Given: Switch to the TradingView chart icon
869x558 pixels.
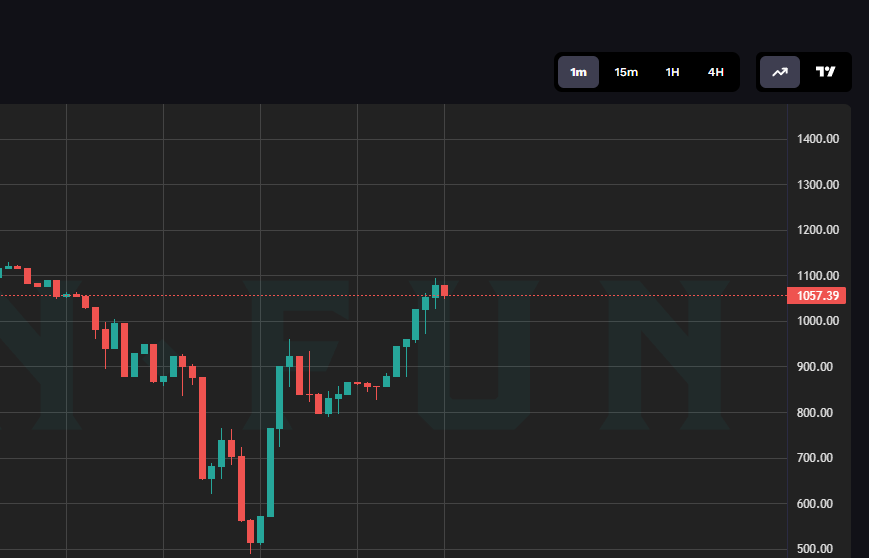Looking at the screenshot, I should [x=825, y=72].
